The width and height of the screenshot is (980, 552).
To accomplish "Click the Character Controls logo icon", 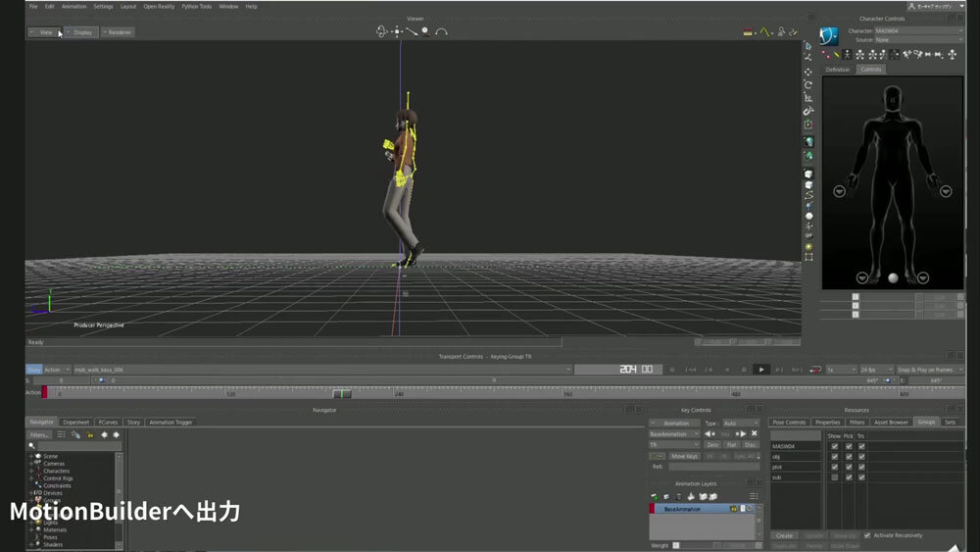I will 831,36.
